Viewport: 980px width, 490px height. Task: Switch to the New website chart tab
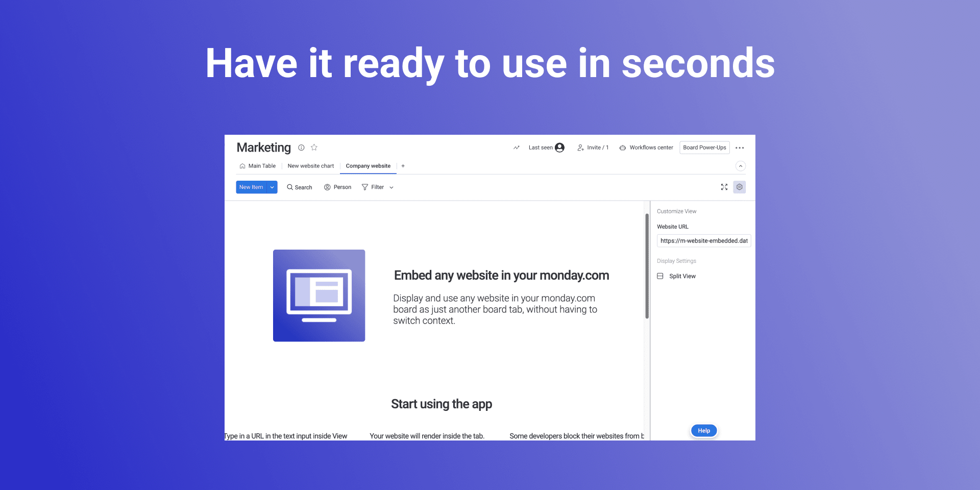311,166
